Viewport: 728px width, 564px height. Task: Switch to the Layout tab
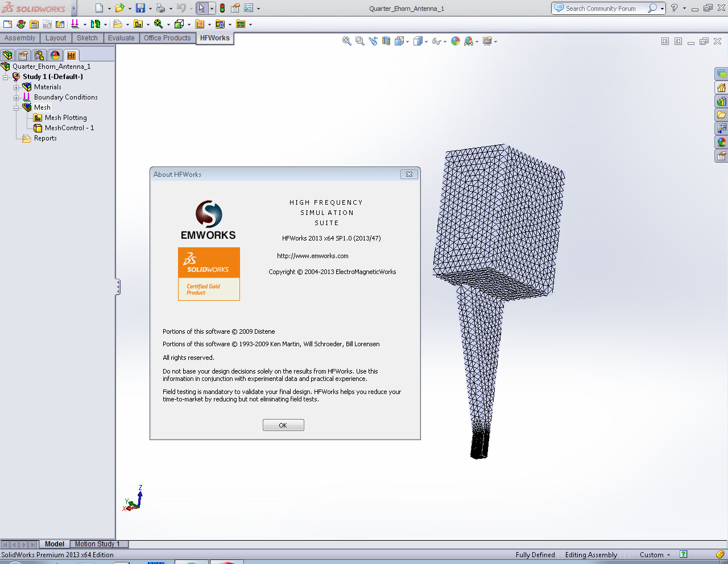click(x=56, y=38)
